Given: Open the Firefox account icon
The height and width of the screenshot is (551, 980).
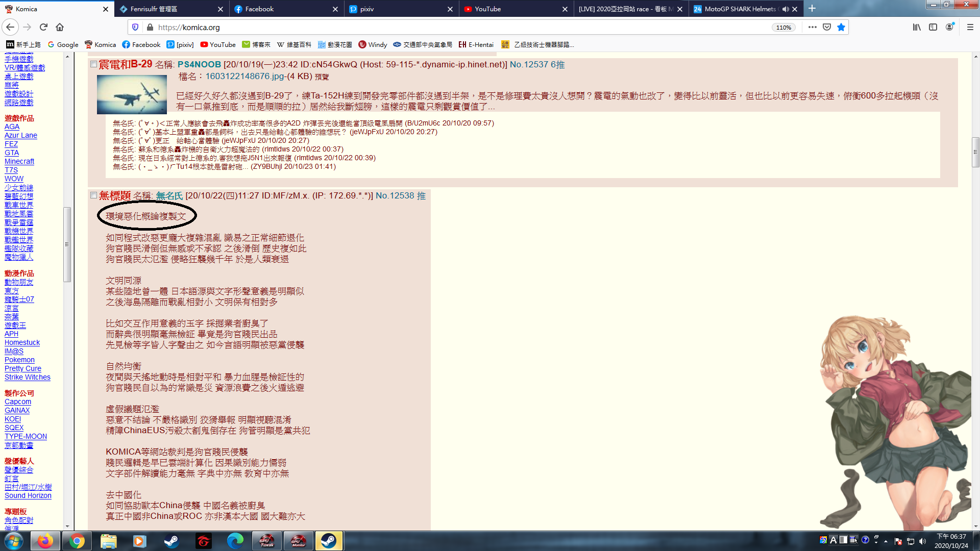Looking at the screenshot, I should point(949,27).
